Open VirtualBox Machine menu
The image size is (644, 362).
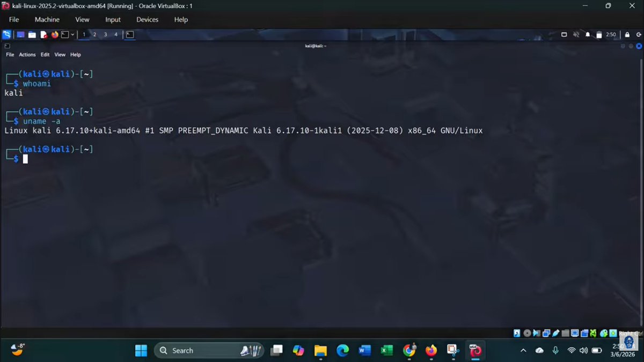coord(47,19)
